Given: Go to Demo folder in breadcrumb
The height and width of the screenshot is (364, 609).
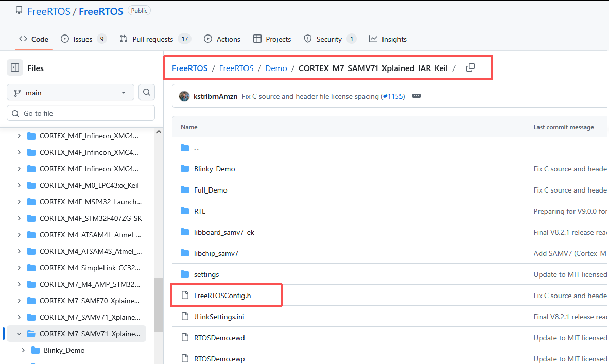Looking at the screenshot, I should [x=276, y=68].
